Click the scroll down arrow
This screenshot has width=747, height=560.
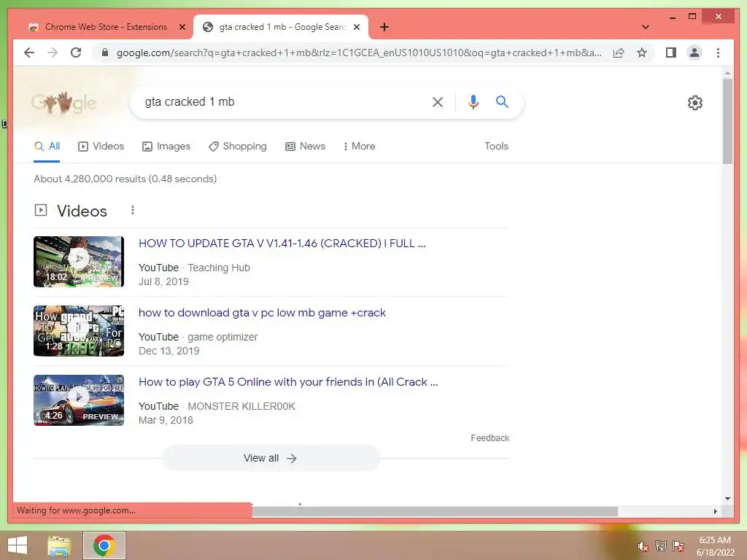[727, 499]
